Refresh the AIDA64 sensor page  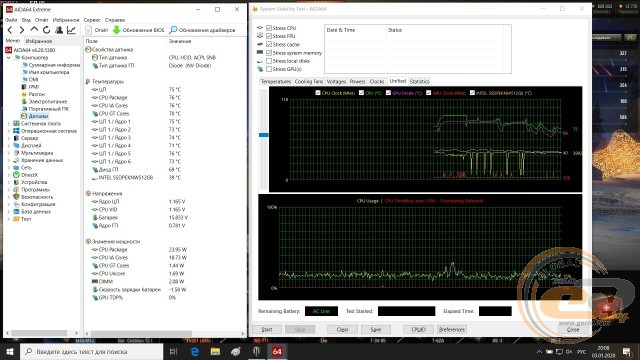[47, 30]
